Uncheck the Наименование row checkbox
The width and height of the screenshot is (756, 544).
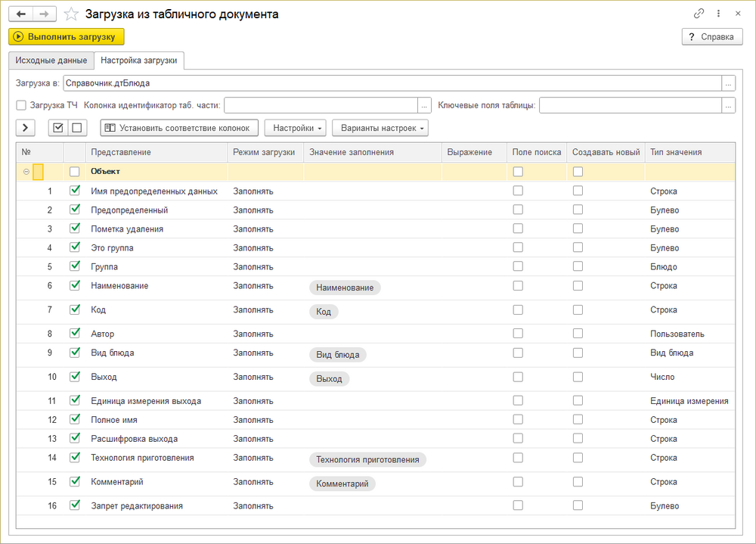click(74, 285)
